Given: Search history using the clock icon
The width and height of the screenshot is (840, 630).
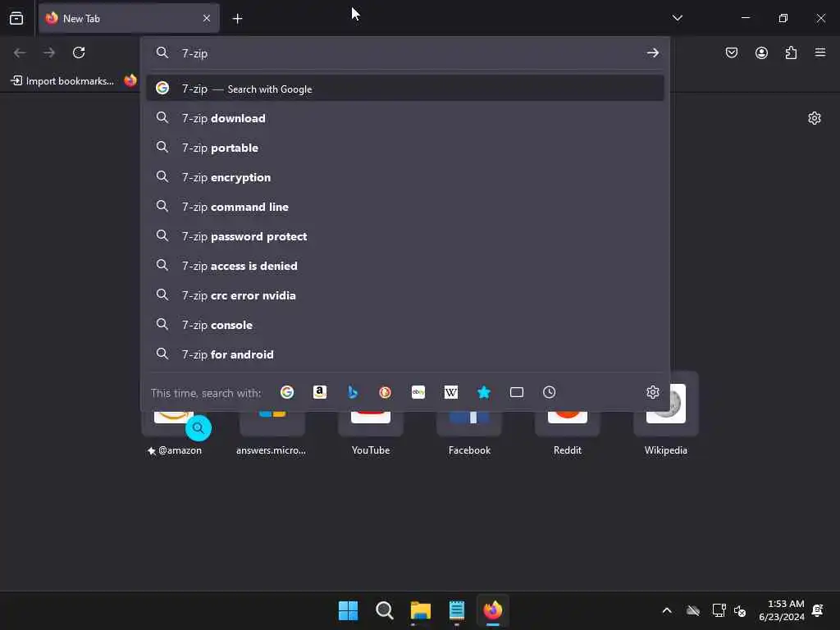Looking at the screenshot, I should (549, 392).
